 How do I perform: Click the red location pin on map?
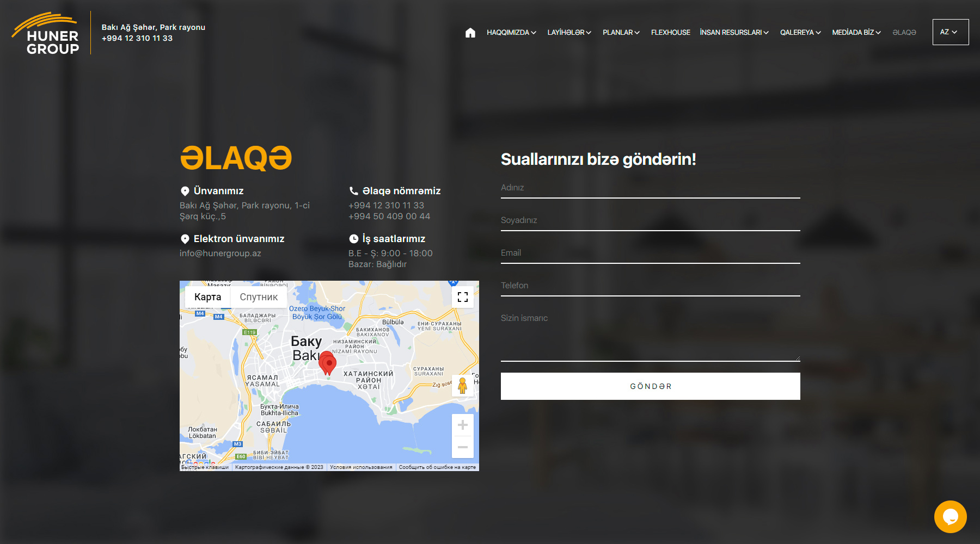328,363
